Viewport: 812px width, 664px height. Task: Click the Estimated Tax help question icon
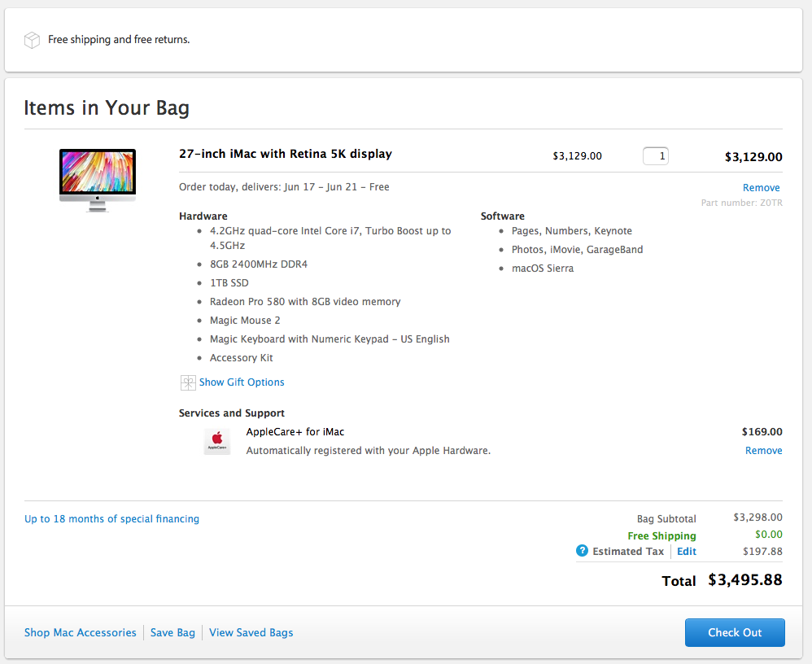582,551
